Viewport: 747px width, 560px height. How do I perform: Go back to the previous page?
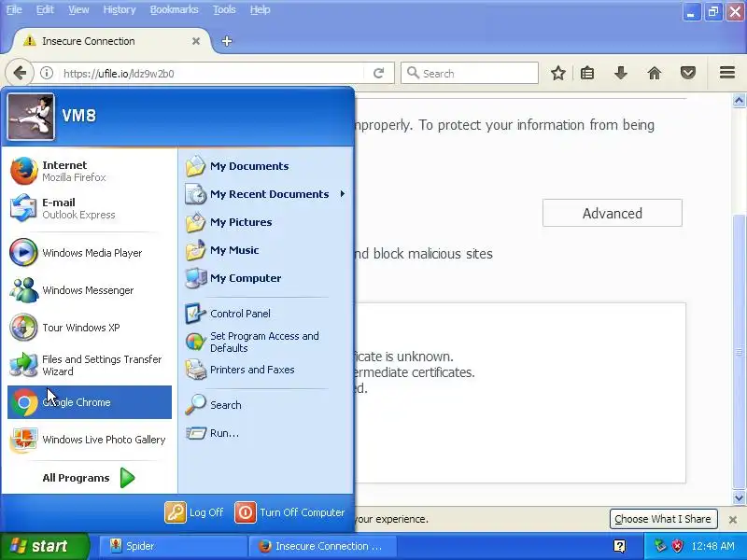tap(20, 74)
